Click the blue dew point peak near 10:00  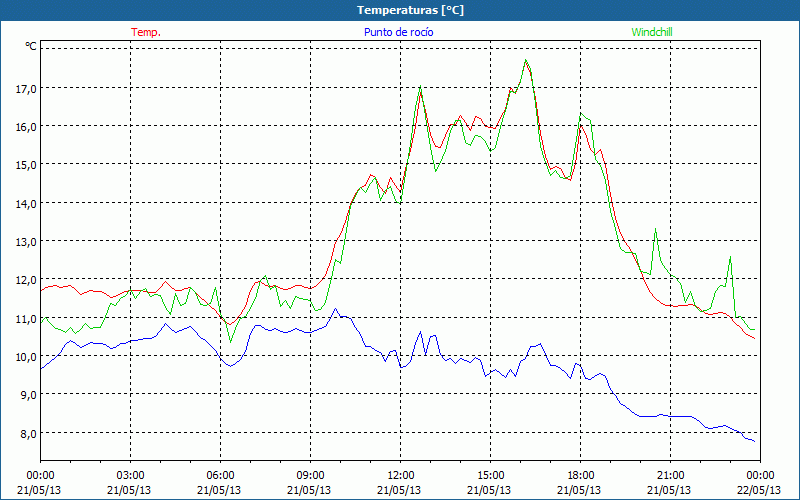coord(335,309)
